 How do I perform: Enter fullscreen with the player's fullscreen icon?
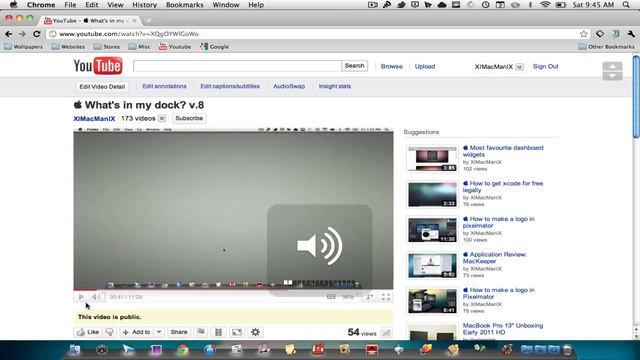(386, 297)
